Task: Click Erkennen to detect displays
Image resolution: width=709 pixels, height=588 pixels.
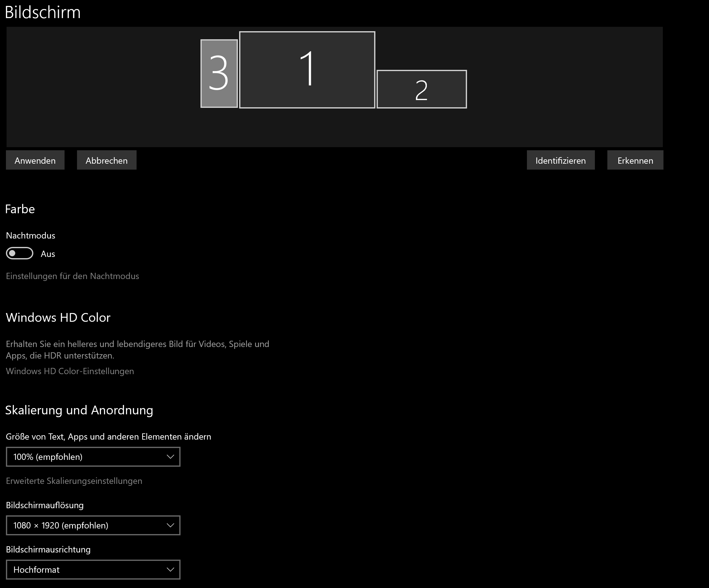Action: pyautogui.click(x=635, y=160)
